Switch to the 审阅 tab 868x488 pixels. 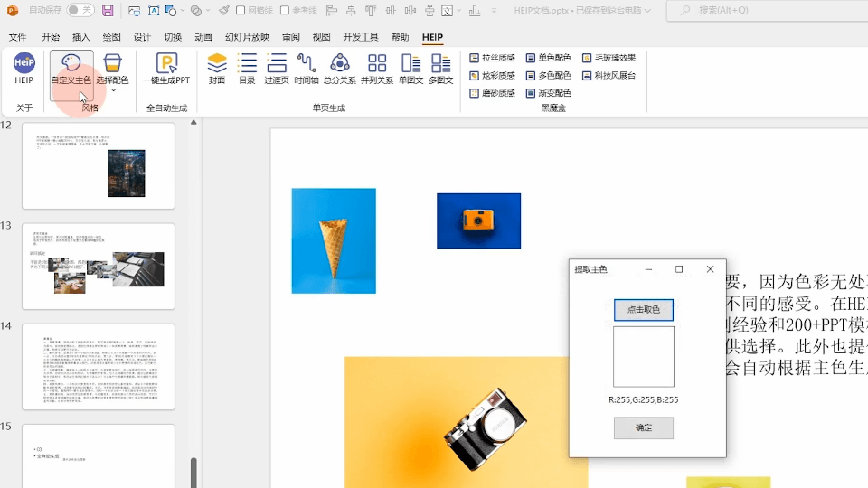coord(290,37)
